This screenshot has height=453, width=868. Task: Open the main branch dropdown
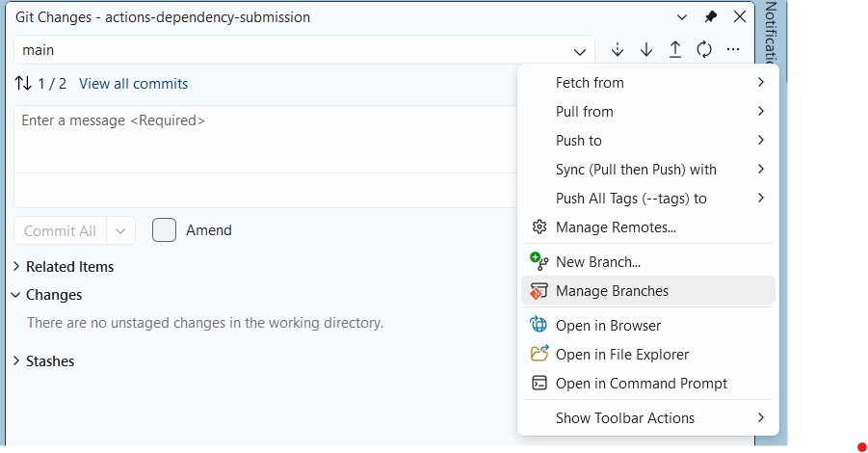[303, 50]
